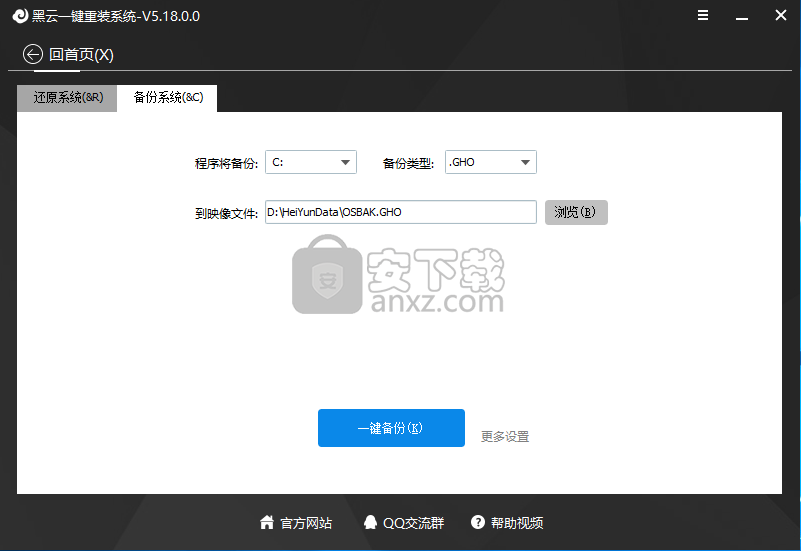Click the home icon for 官方网站
The width and height of the screenshot is (801, 551).
point(267,522)
